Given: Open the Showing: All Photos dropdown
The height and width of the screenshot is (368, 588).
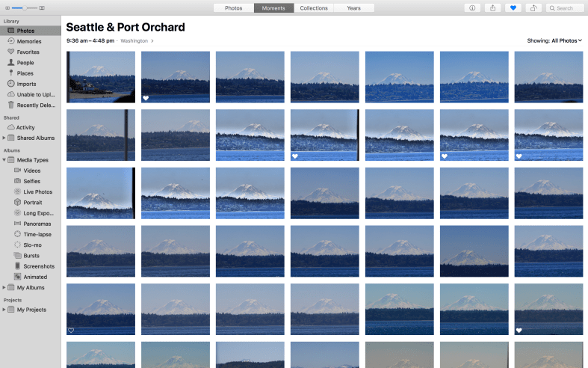Looking at the screenshot, I should 554,40.
